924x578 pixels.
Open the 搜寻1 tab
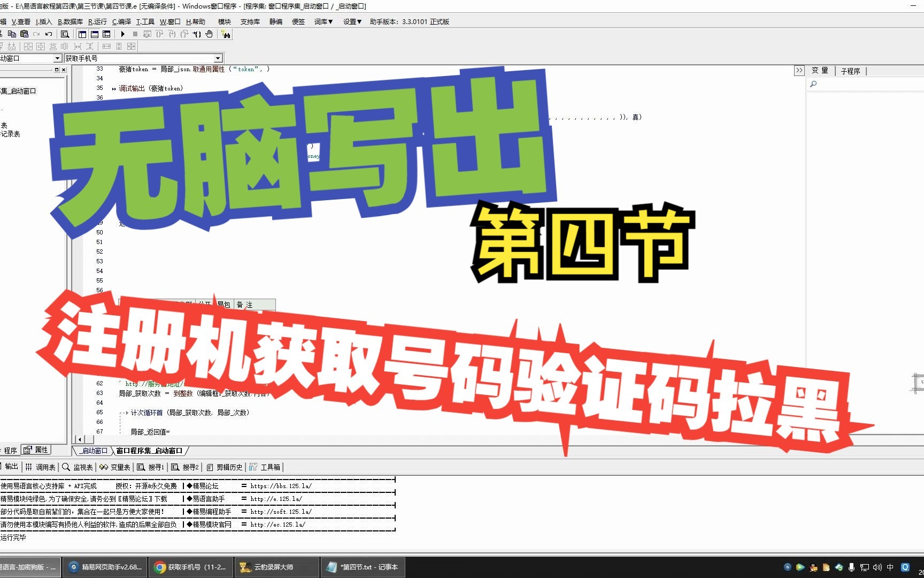pyautogui.click(x=151, y=467)
